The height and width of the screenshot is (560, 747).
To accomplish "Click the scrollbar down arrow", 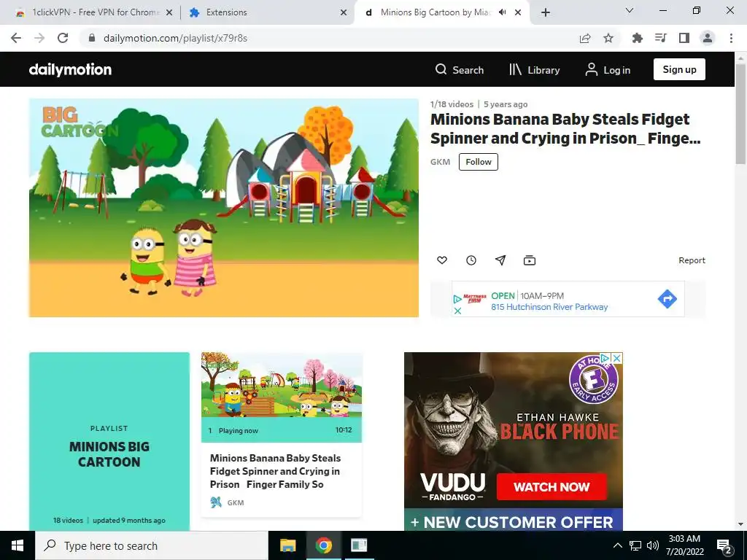I will 741,524.
